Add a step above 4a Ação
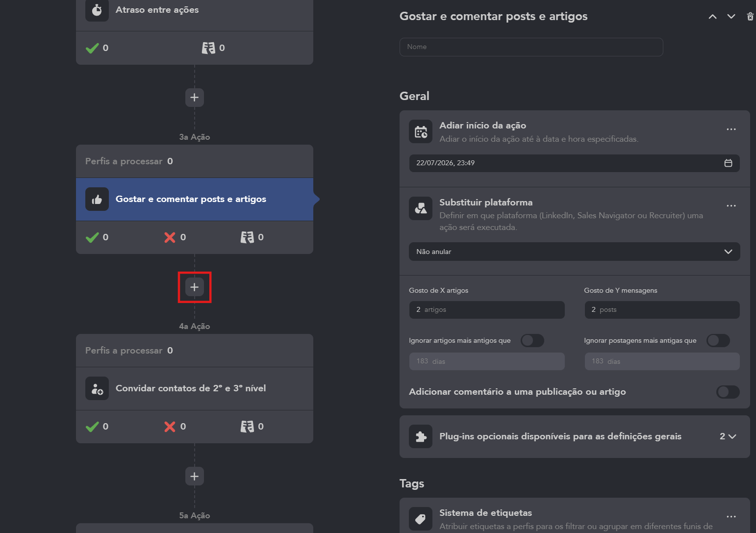Viewport: 756px width, 533px height. [195, 287]
